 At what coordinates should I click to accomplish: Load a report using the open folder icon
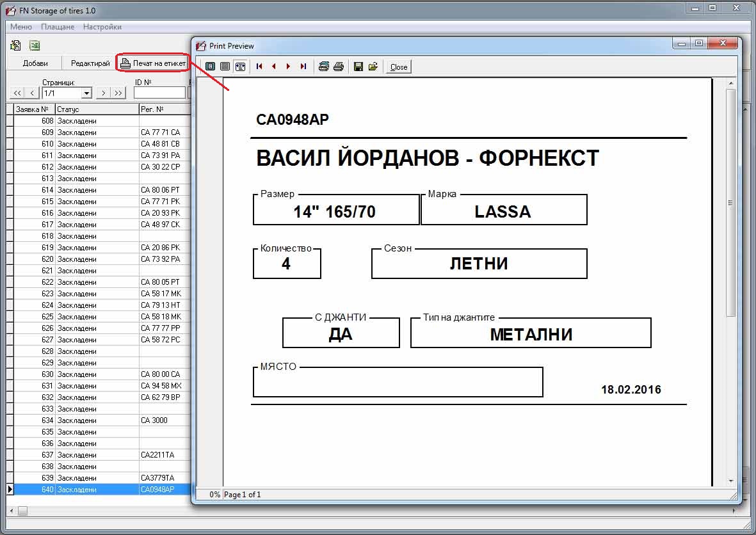[373, 67]
